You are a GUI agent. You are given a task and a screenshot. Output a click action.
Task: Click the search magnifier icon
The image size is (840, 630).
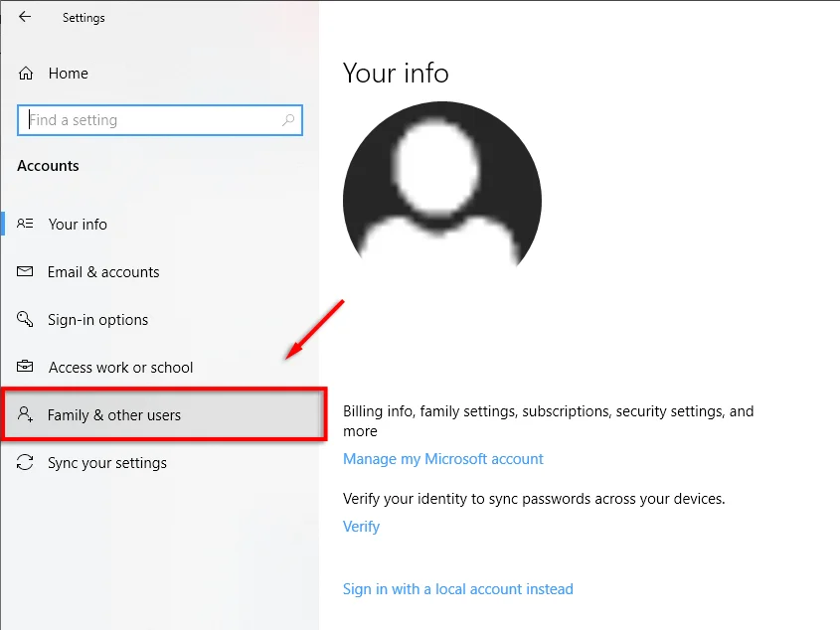click(288, 120)
